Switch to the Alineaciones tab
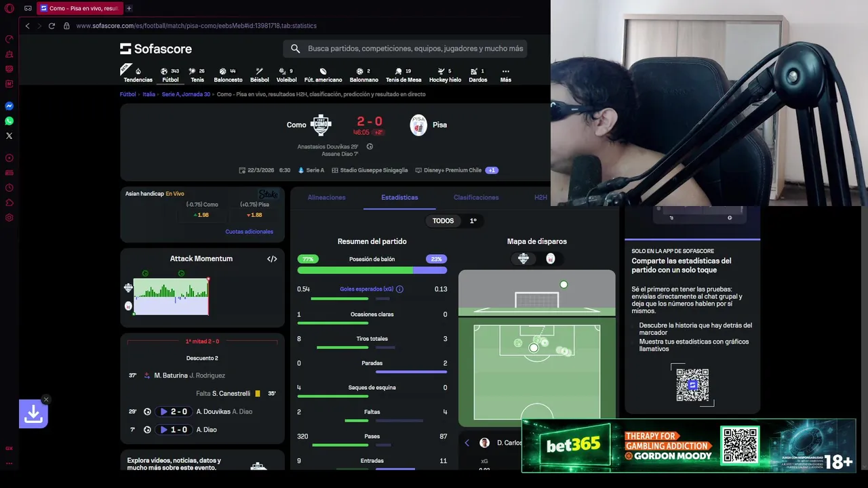 (x=326, y=197)
